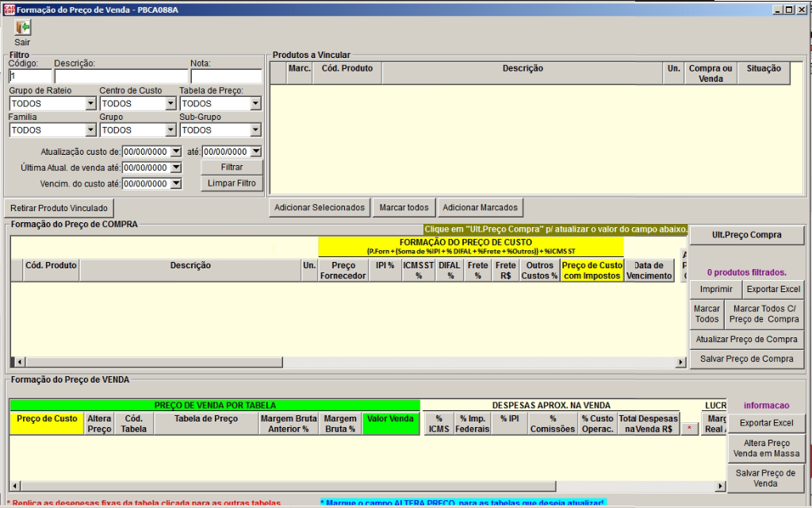Click Total Despesas na Venda R$ header
The height and width of the screenshot is (508, 812).
pyautogui.click(x=649, y=424)
